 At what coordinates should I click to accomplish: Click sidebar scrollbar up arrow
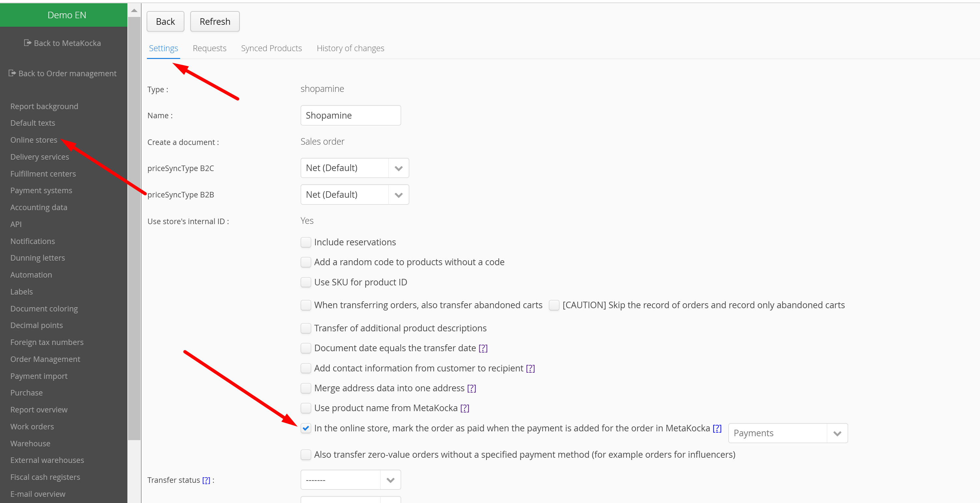click(x=134, y=11)
